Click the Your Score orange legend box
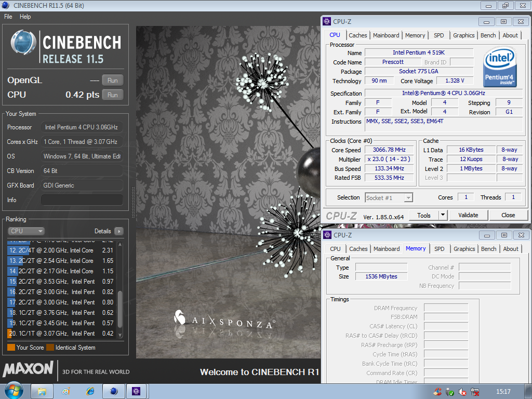Image resolution: width=532 pixels, height=399 pixels. 11,348
